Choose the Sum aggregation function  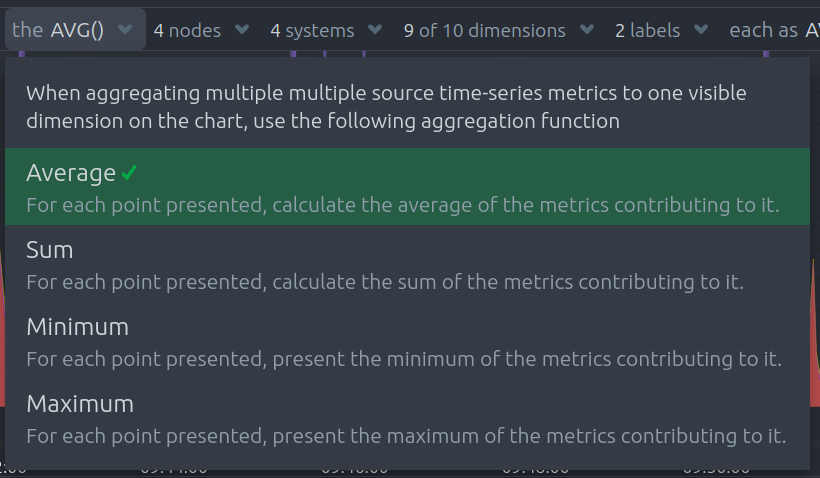point(407,264)
